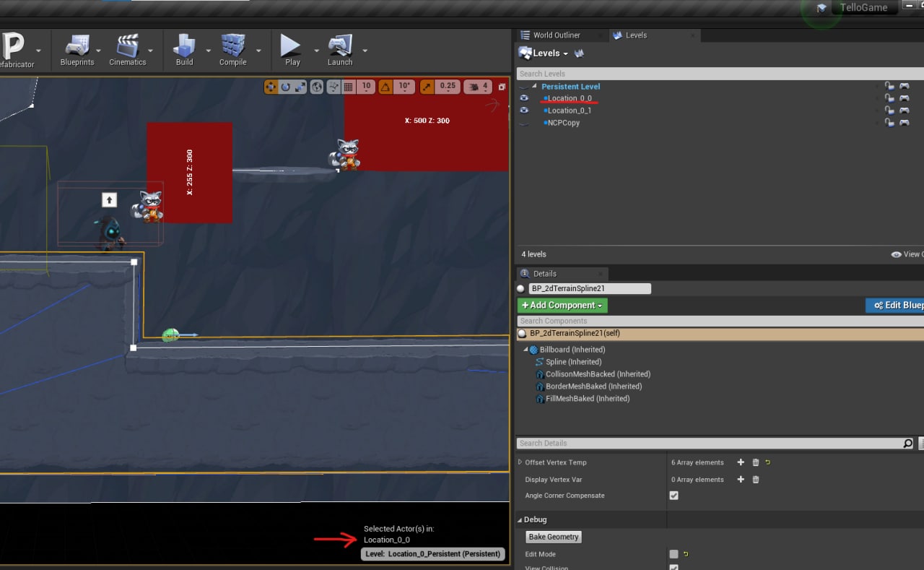Open level blueprint gamepad icon for NCPCopy

904,123
